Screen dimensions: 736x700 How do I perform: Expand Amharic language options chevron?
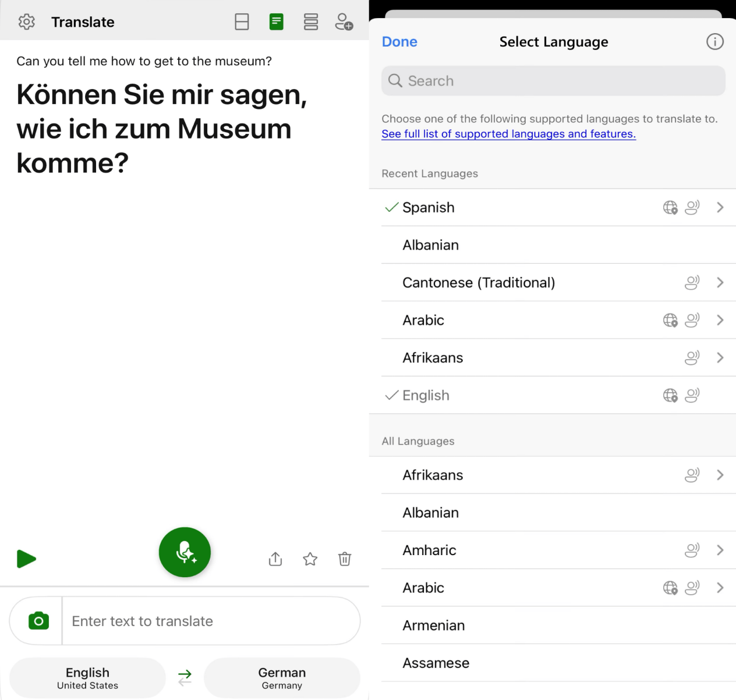pyautogui.click(x=720, y=550)
